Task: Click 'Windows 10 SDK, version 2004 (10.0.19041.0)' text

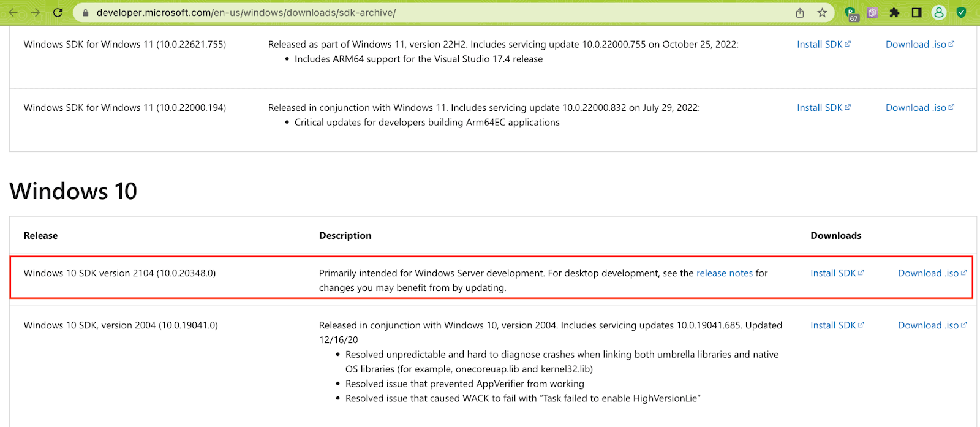Action: [x=121, y=325]
